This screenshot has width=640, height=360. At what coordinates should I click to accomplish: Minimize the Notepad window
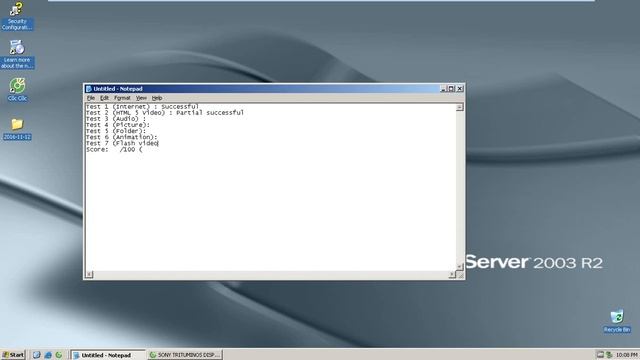point(443,89)
